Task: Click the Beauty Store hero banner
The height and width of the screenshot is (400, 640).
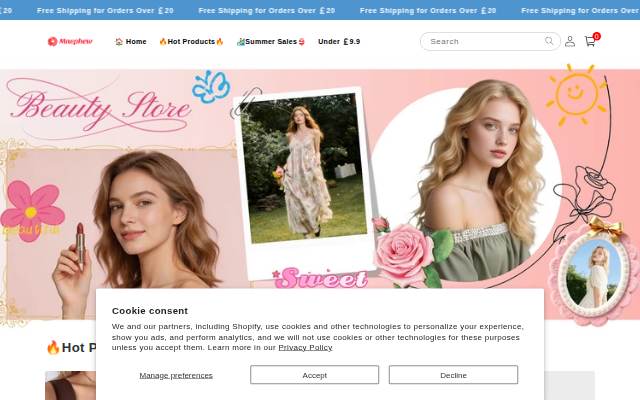Action: [x=320, y=194]
